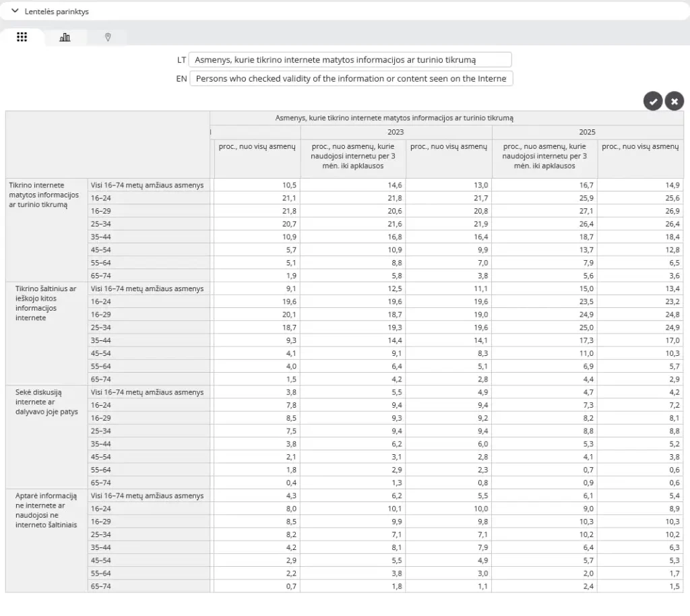Switch to the table grid view tab
This screenshot has height=616, width=690.
[22, 38]
